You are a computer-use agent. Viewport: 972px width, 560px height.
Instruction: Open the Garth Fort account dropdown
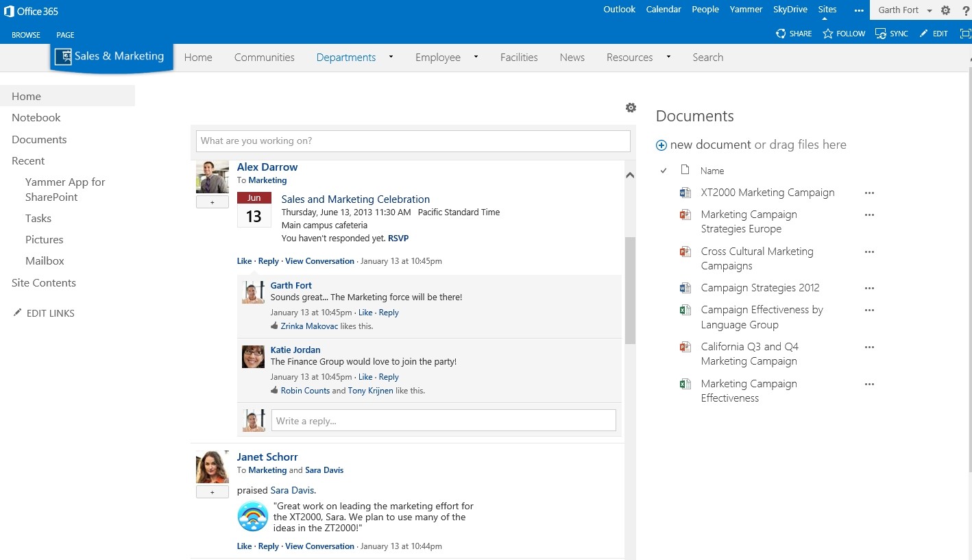(x=930, y=10)
